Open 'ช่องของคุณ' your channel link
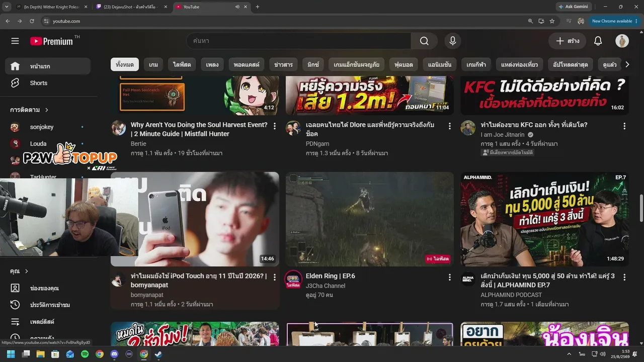 point(48,288)
